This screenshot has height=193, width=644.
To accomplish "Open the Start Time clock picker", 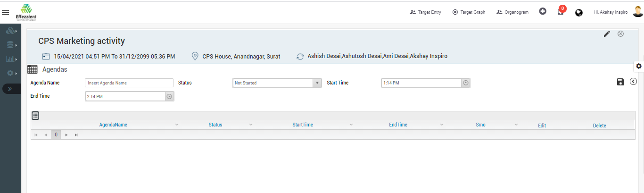I will (x=465, y=83).
